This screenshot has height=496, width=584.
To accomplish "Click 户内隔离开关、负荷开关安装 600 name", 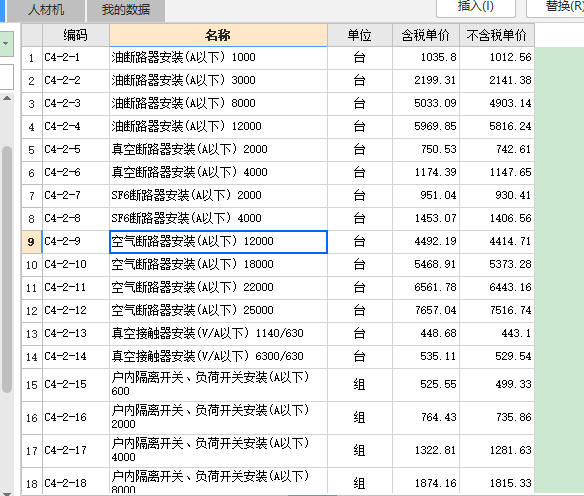I will point(218,385).
